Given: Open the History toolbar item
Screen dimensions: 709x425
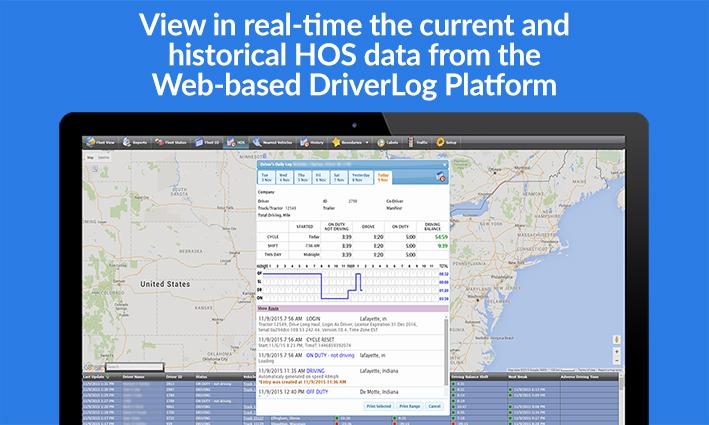Looking at the screenshot, I should tap(312, 142).
